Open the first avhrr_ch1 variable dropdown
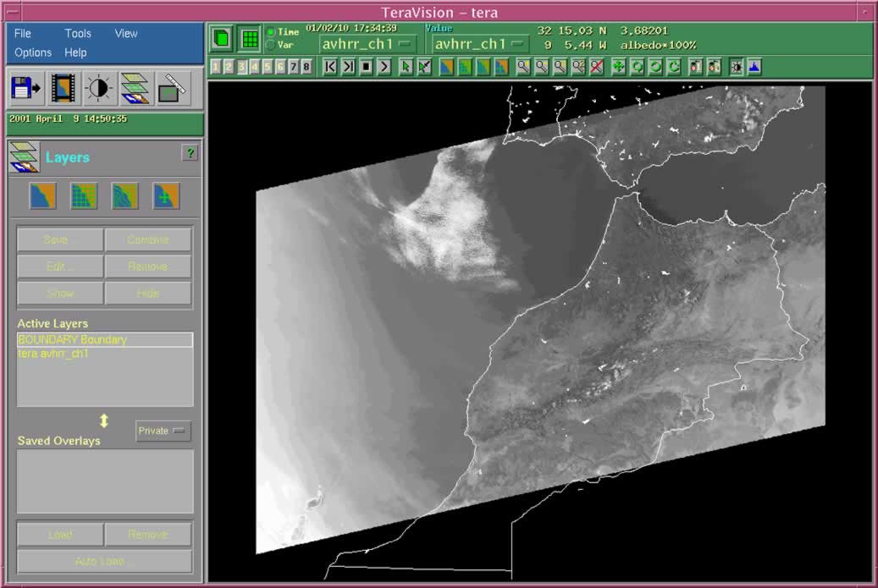 (367, 44)
